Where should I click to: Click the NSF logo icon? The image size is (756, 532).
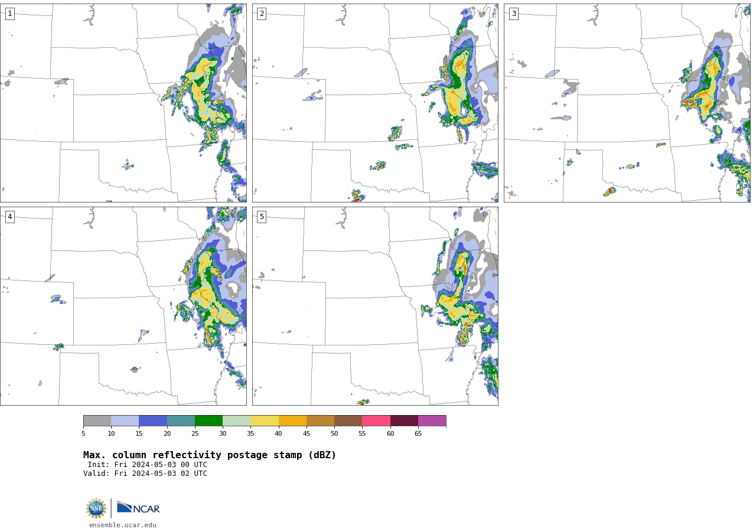(96, 508)
